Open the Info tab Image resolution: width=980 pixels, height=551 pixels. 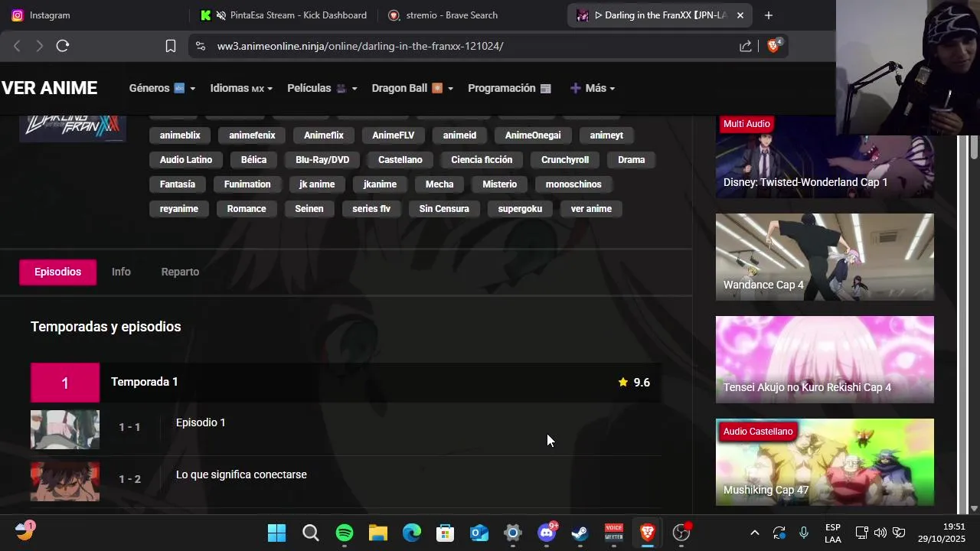point(121,272)
